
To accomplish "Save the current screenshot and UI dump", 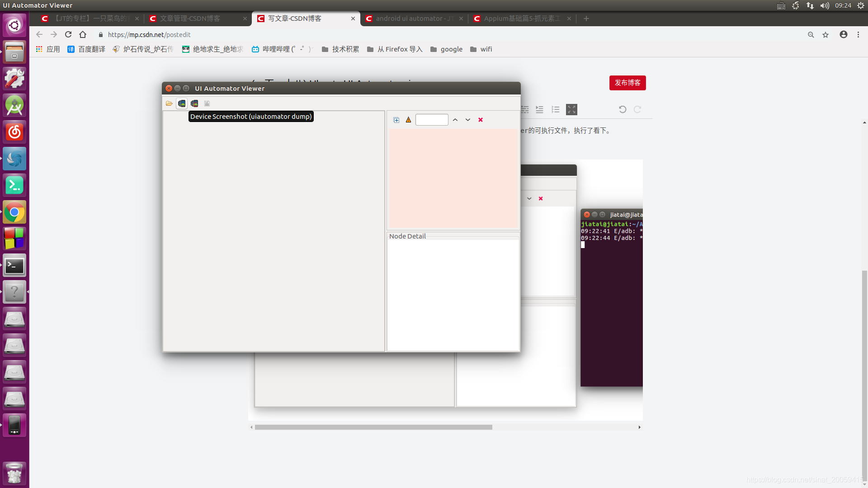I will click(x=207, y=103).
